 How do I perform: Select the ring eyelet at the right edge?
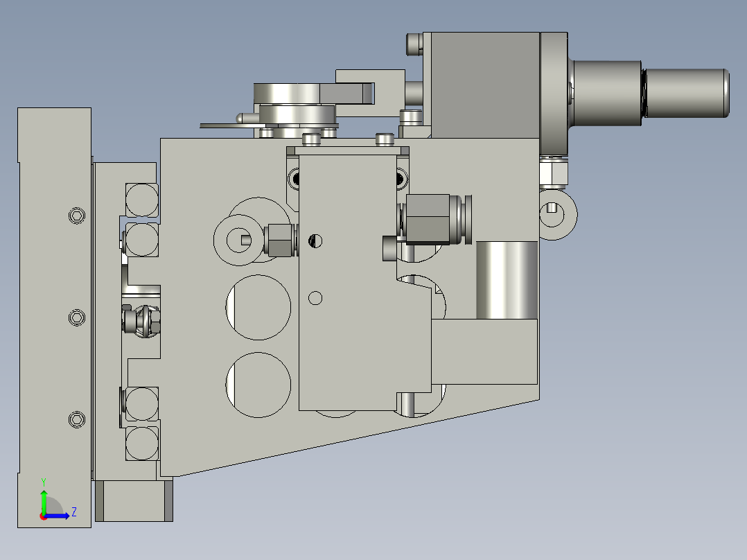[557, 214]
